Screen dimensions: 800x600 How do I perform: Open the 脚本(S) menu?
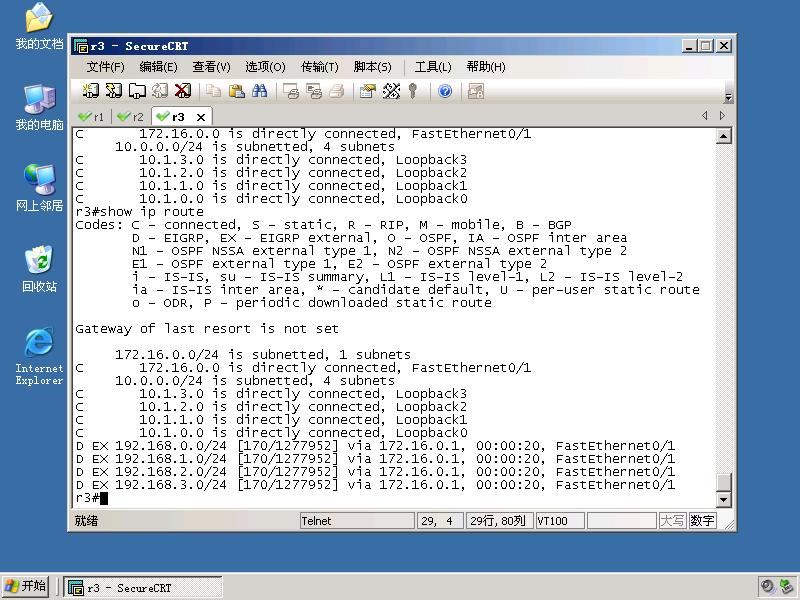pyautogui.click(x=372, y=67)
